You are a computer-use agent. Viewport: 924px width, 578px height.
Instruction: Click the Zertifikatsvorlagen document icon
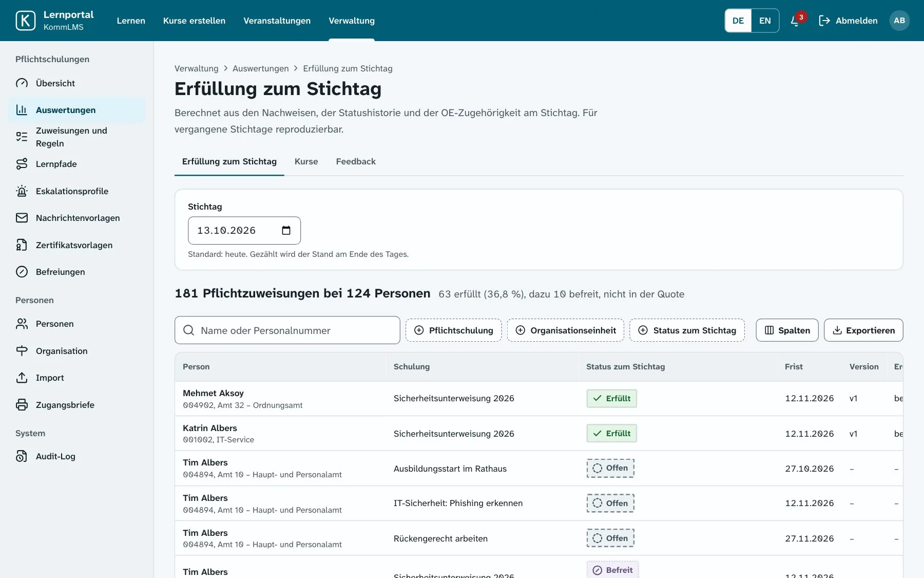22,245
